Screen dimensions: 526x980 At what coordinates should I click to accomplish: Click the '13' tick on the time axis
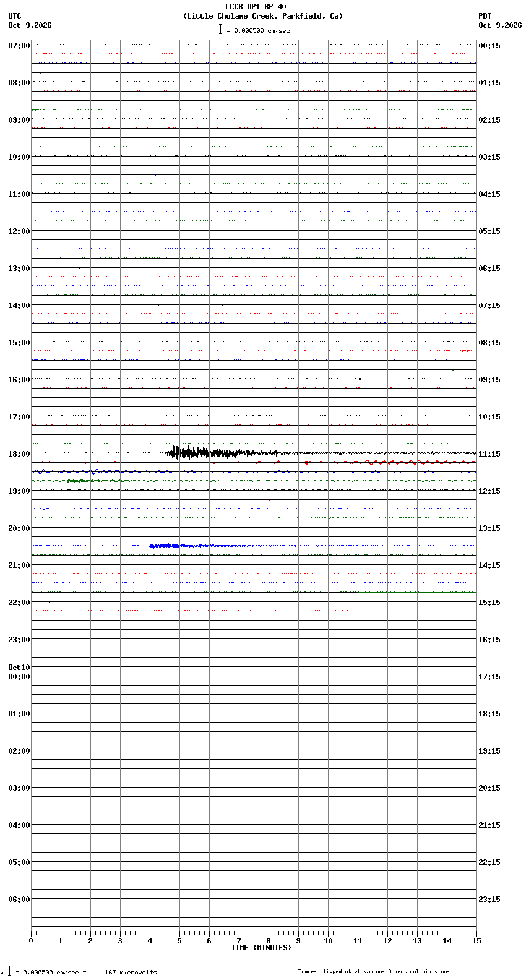pos(417,941)
